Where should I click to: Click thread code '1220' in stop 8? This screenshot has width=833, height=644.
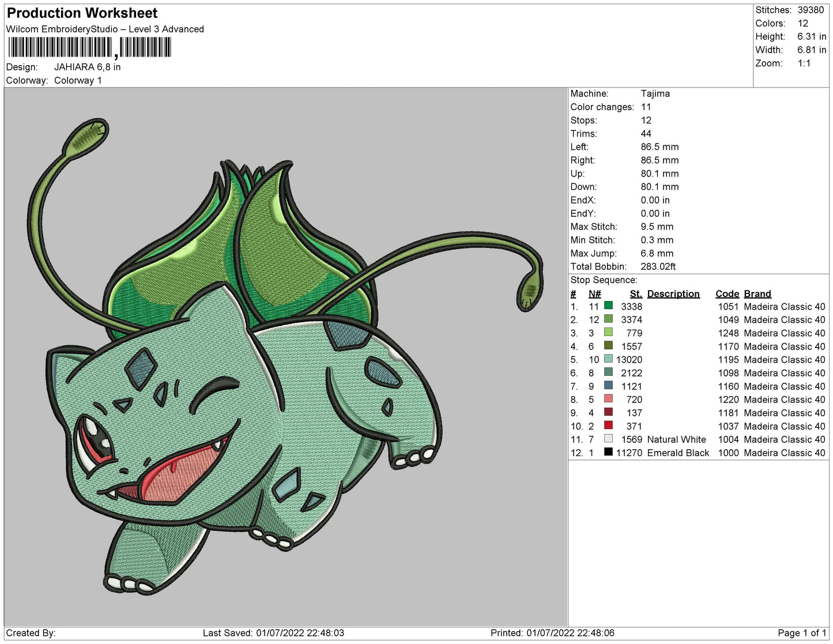728,399
